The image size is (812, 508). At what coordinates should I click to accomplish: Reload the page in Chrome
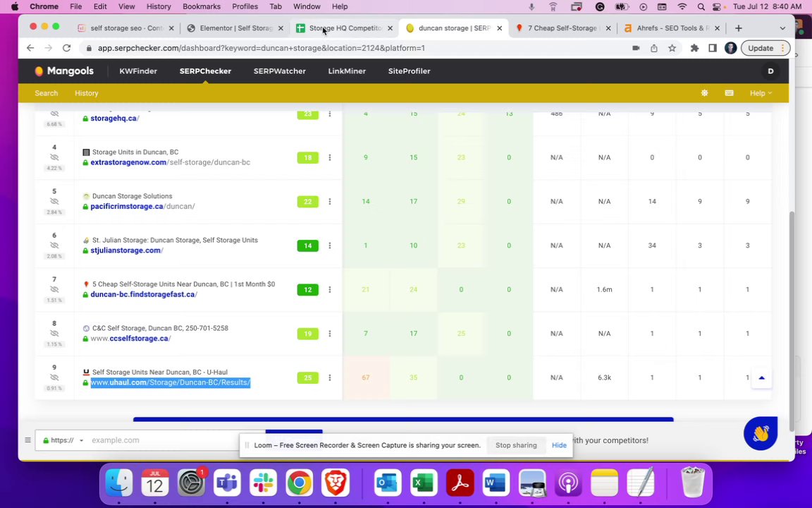[x=66, y=48]
